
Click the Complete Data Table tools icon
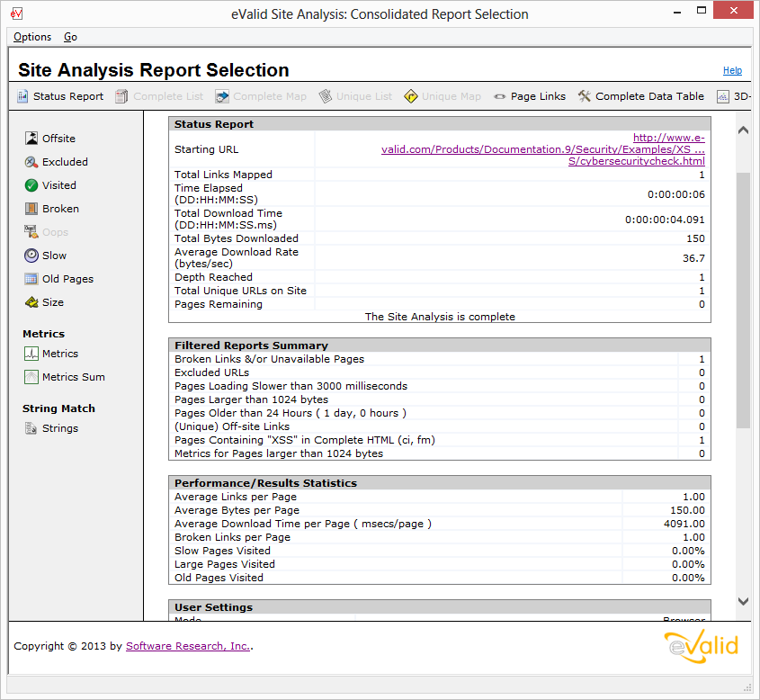pyautogui.click(x=584, y=96)
